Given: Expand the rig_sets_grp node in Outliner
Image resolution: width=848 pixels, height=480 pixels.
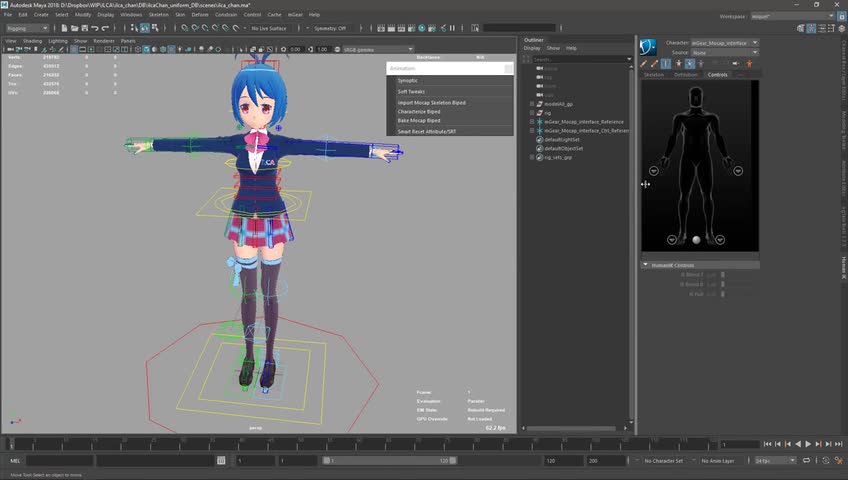Looking at the screenshot, I should (x=532, y=157).
